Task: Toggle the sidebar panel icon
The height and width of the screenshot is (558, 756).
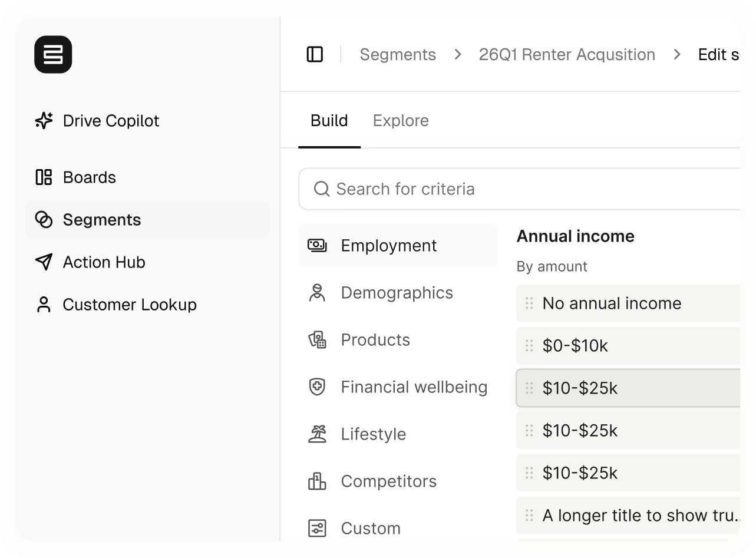Action: coord(315,55)
